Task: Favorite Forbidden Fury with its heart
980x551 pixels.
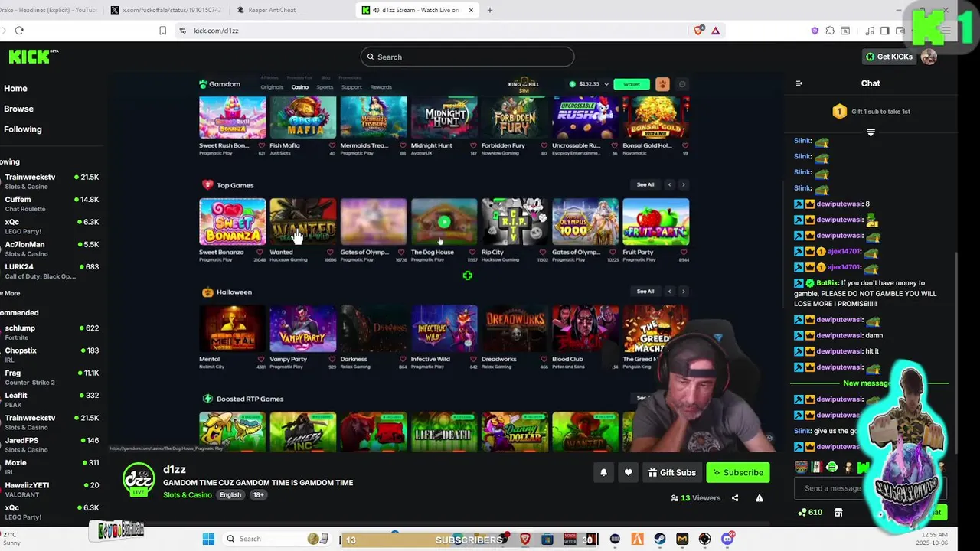Action: (543, 145)
